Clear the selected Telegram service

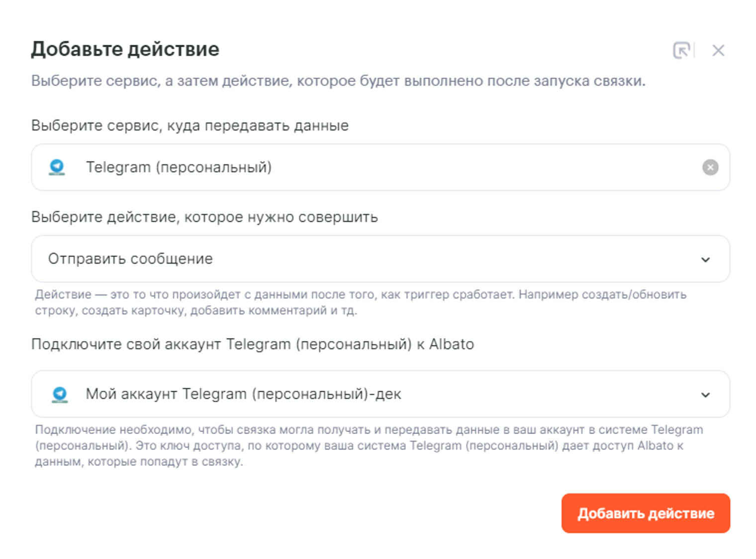click(x=710, y=167)
